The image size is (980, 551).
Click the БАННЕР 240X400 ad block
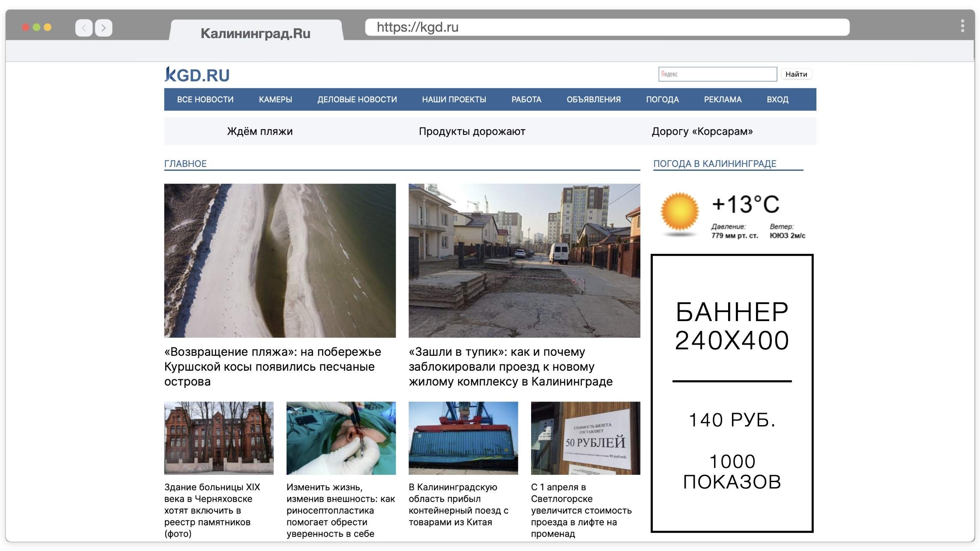coord(732,393)
